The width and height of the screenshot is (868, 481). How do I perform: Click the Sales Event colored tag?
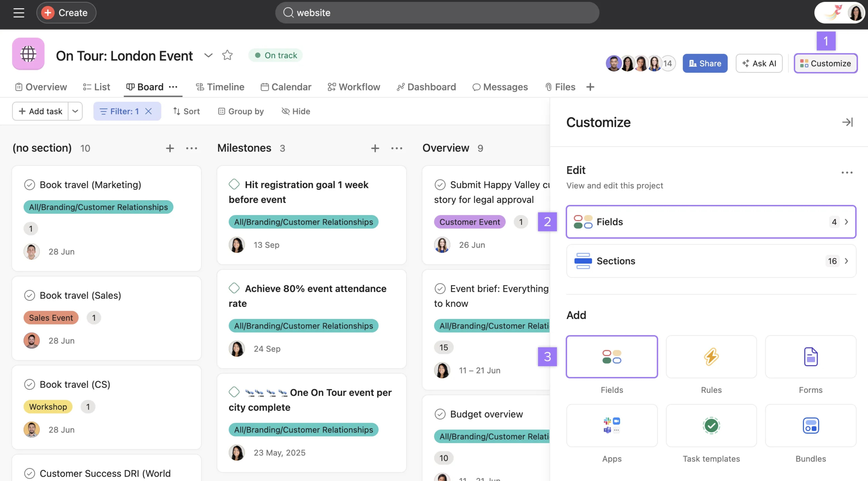[51, 318]
